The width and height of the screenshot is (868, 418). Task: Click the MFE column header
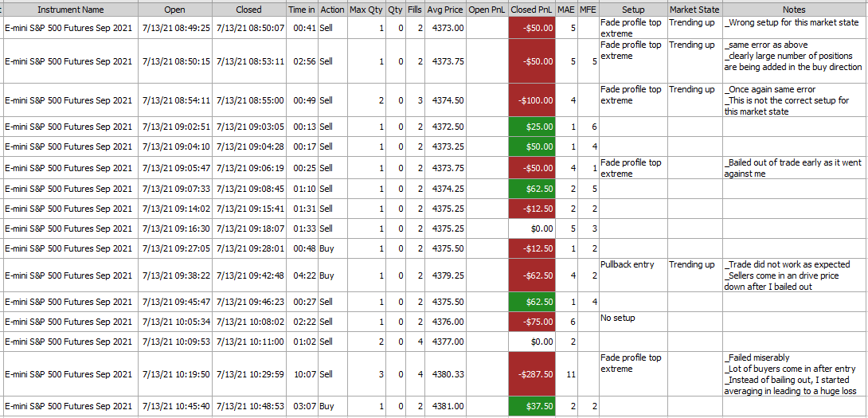point(588,10)
